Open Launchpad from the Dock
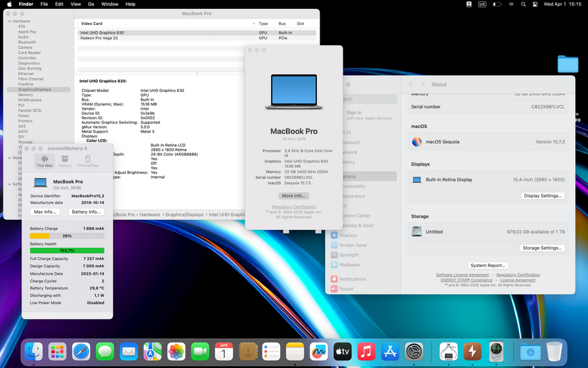 [x=57, y=352]
